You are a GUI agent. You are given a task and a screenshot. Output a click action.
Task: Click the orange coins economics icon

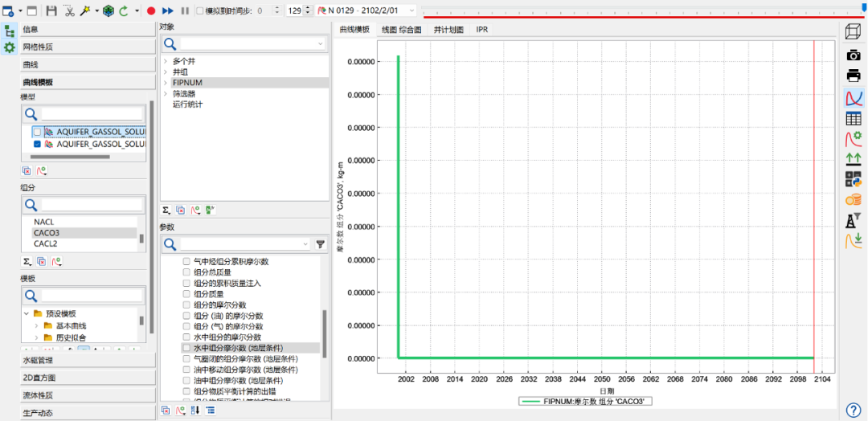[853, 199]
